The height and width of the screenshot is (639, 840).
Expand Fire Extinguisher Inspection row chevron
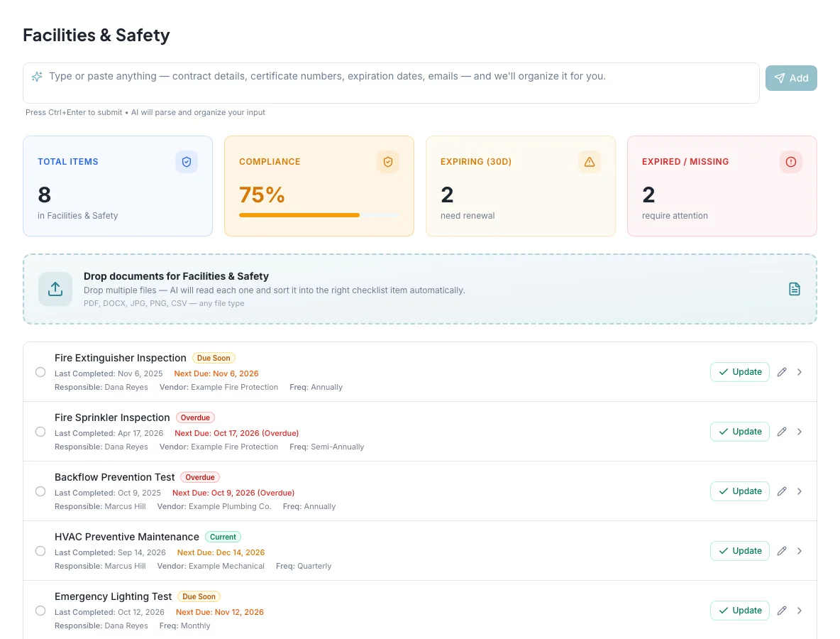tap(800, 372)
